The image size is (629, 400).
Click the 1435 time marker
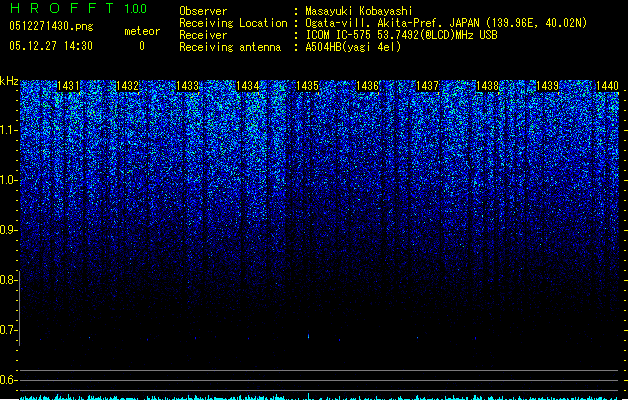click(x=307, y=86)
